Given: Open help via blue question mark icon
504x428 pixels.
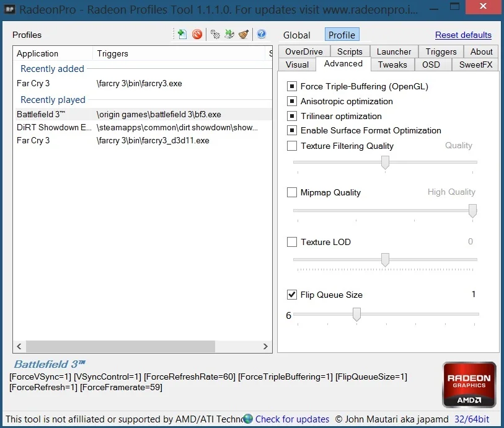Looking at the screenshot, I should (x=262, y=33).
